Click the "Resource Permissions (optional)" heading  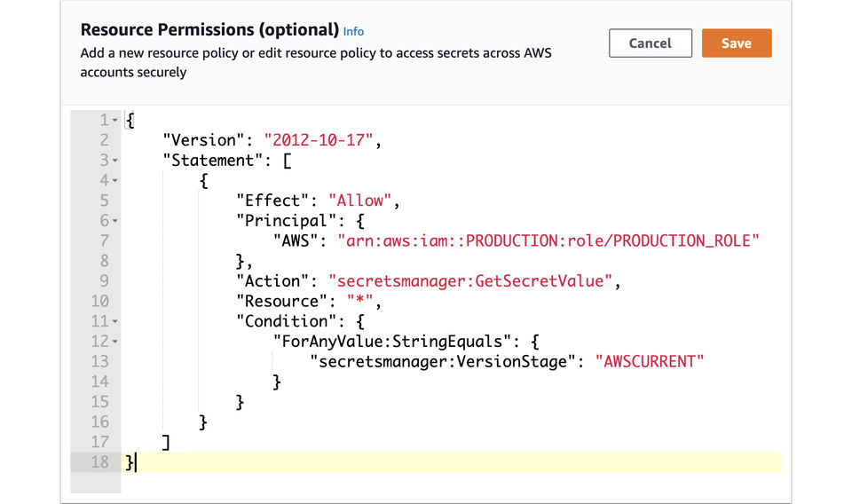(209, 31)
